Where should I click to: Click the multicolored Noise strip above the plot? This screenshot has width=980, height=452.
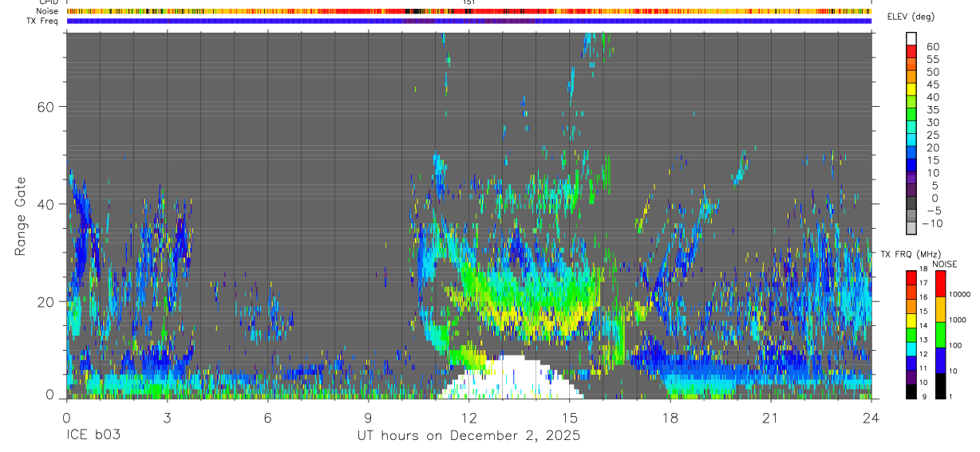click(469, 12)
